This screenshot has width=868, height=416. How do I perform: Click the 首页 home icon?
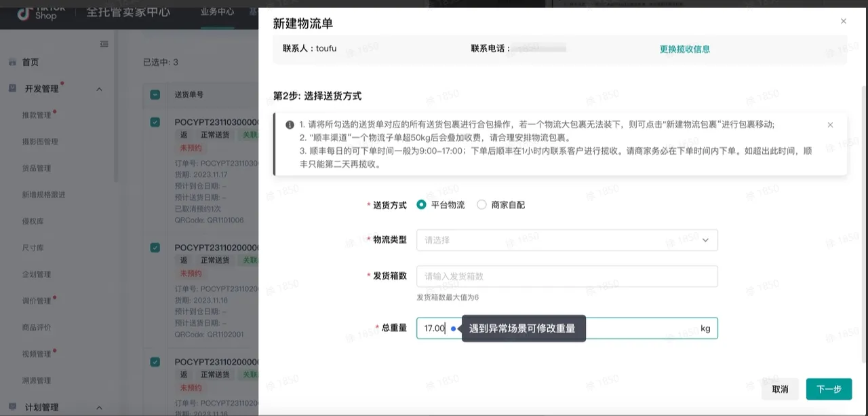[12, 62]
